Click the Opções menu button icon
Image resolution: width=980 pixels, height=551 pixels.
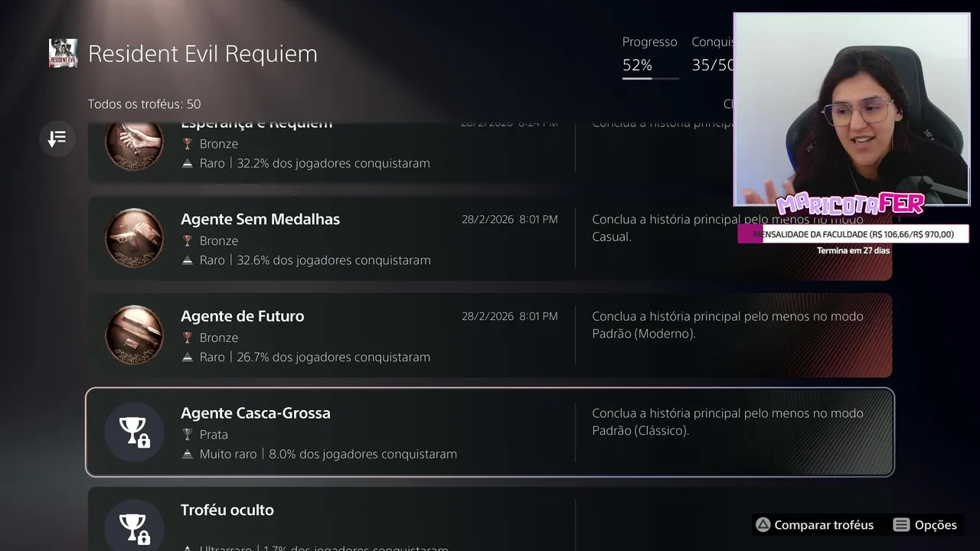click(x=902, y=525)
